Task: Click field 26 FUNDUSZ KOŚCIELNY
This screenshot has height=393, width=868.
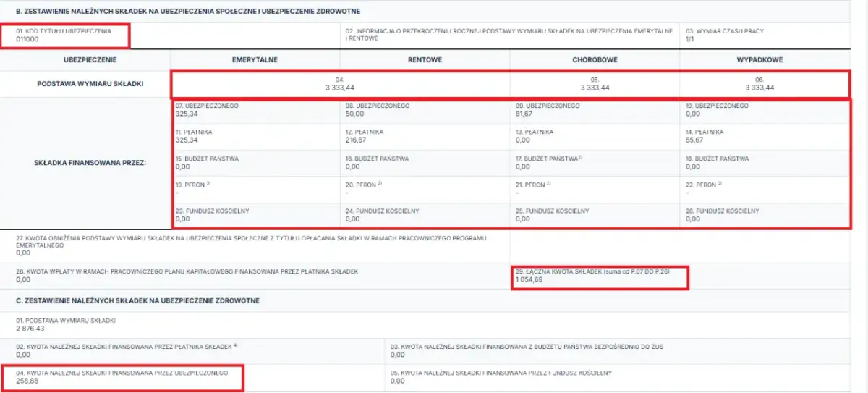Action: tap(765, 215)
